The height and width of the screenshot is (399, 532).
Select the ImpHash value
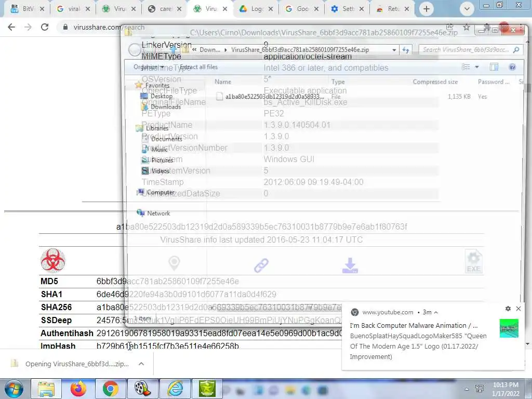tap(168, 345)
